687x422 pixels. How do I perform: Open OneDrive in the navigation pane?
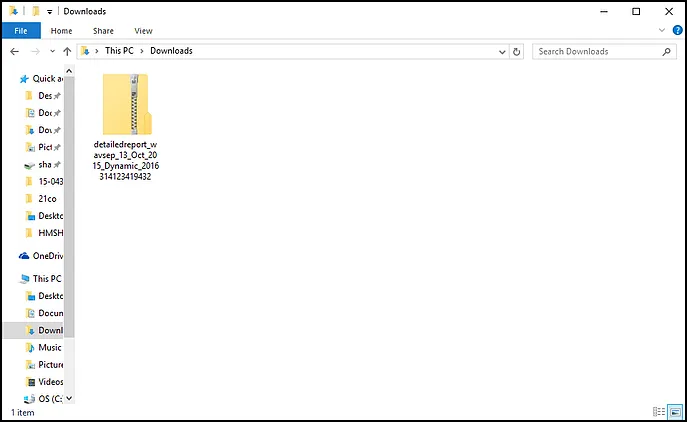click(x=47, y=255)
